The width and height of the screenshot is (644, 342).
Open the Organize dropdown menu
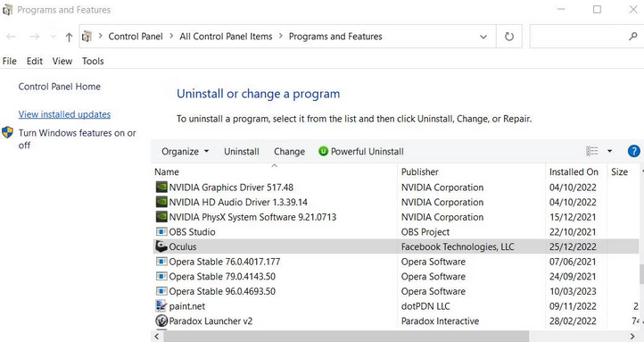tap(186, 152)
